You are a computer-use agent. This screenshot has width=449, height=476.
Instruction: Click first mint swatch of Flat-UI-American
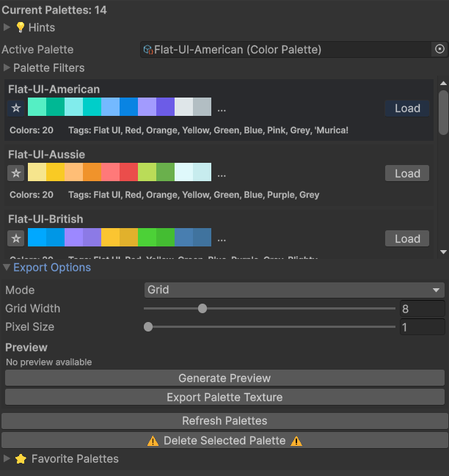pos(37,106)
